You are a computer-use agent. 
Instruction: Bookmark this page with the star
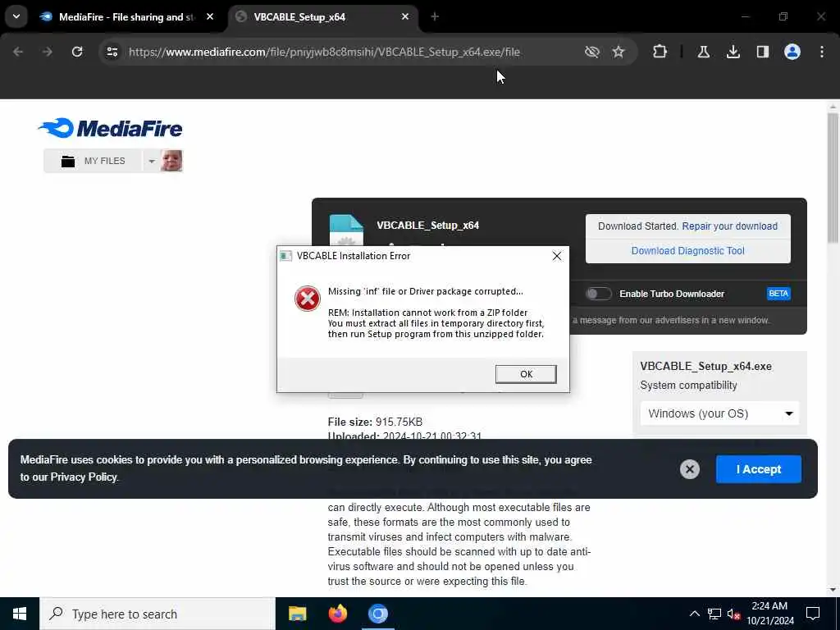coord(619,52)
